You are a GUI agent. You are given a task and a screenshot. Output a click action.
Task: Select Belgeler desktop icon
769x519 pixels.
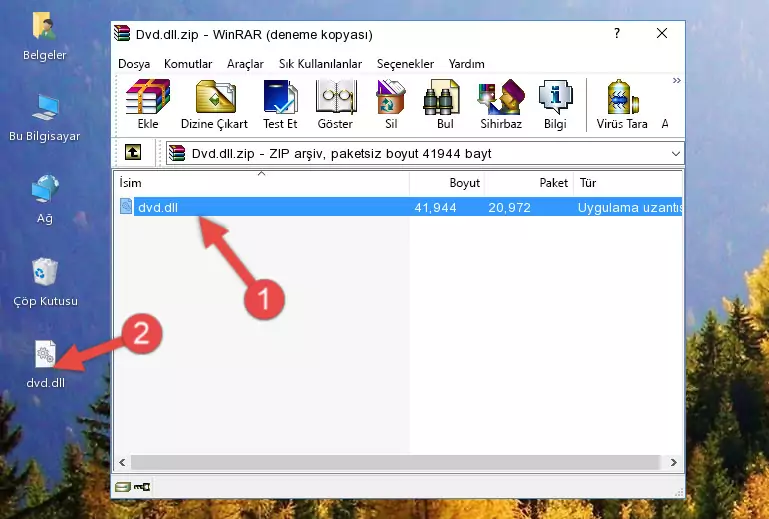click(x=45, y=37)
